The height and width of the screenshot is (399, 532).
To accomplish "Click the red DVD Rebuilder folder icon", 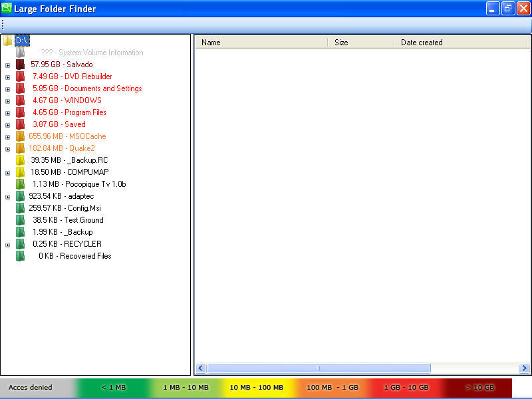I will pos(21,76).
